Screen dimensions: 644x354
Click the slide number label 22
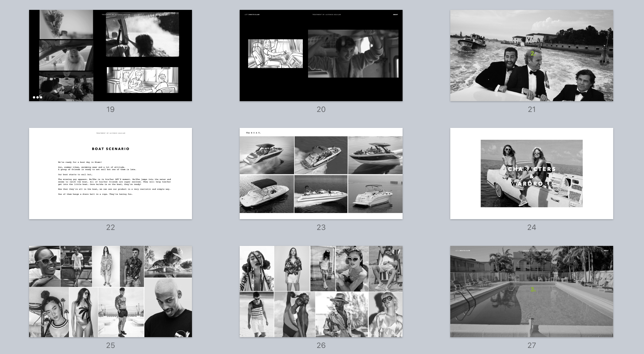111,228
